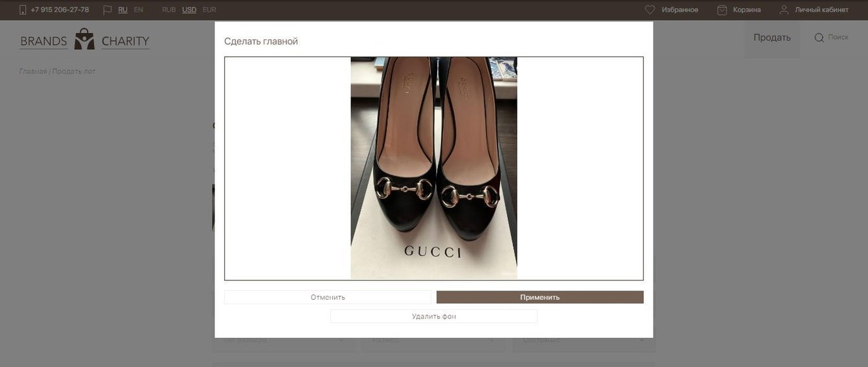The image size is (868, 367).
Task: Click the Gucci shoes photo preview
Action: click(434, 168)
